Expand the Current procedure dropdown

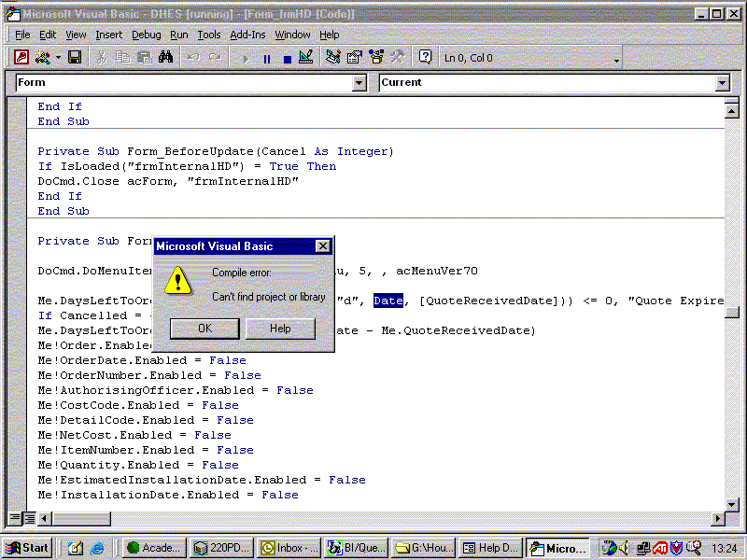(x=722, y=83)
